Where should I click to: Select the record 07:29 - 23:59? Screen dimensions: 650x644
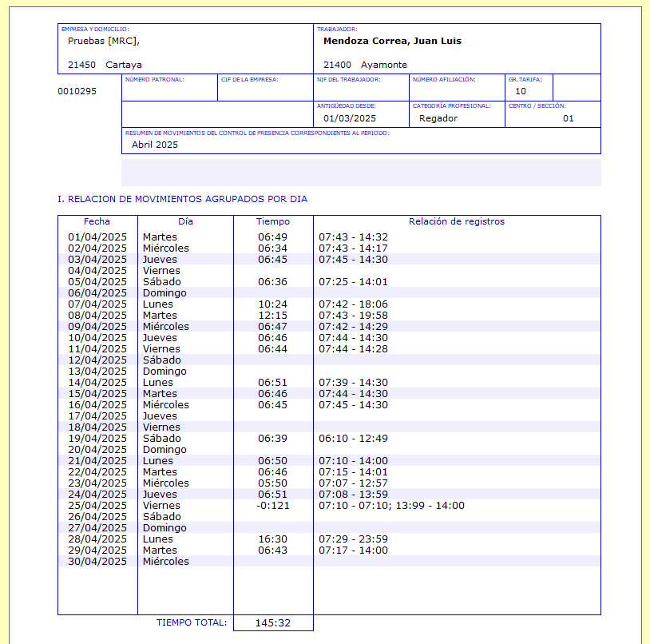pos(353,539)
